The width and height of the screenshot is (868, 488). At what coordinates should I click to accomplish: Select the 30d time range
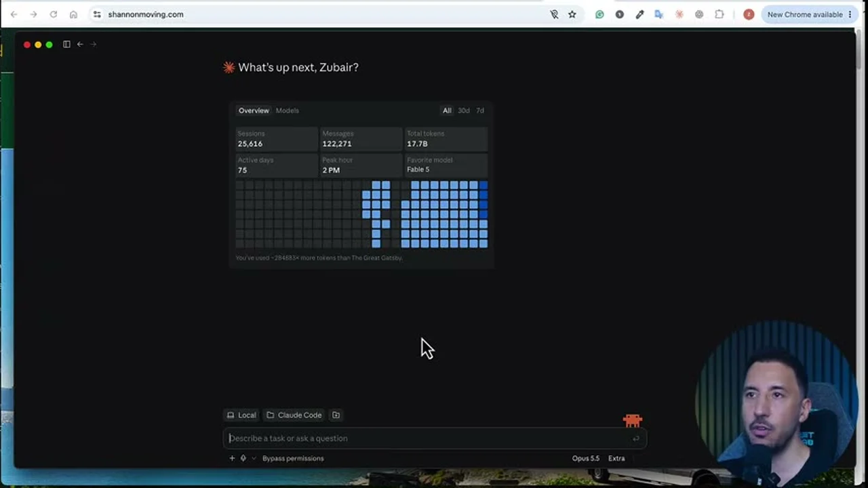pos(464,110)
